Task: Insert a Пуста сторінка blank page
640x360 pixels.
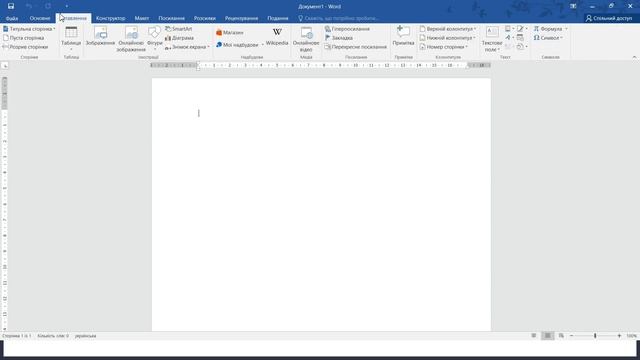Action: (x=24, y=38)
